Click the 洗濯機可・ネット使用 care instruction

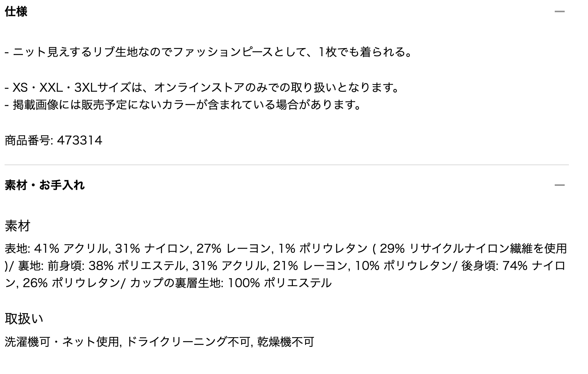click(x=62, y=341)
